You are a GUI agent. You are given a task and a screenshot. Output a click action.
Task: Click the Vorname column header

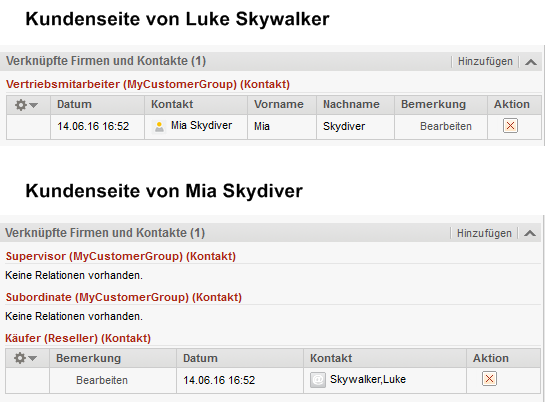point(279,104)
